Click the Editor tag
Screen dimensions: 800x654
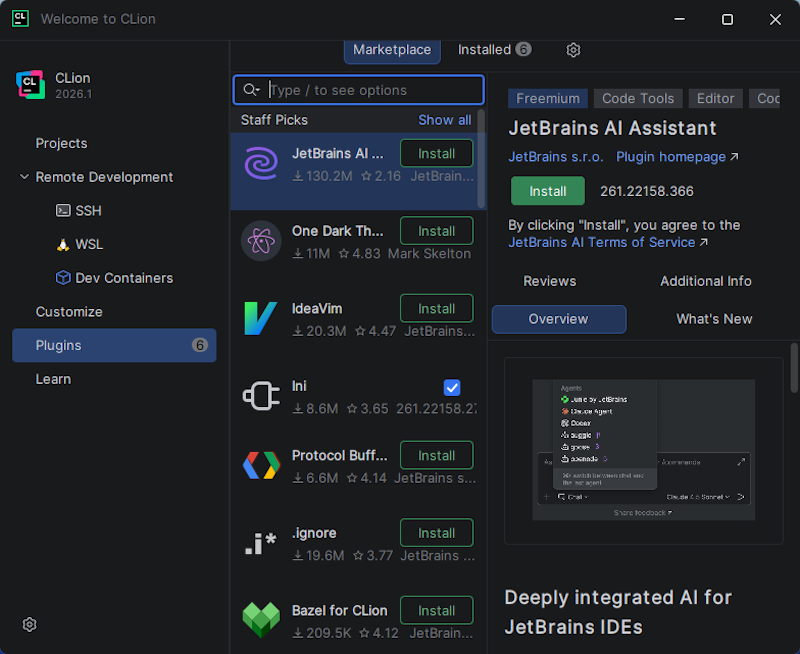click(715, 98)
